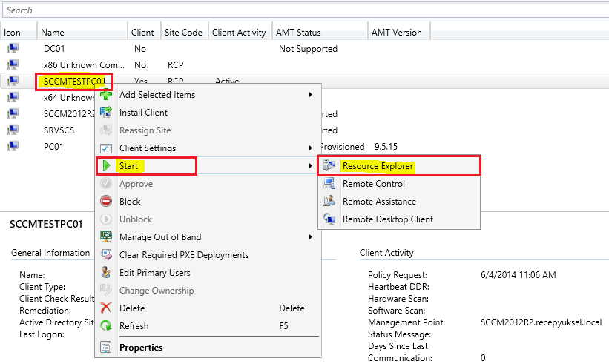Screen dimensions: 609x364
Task: Click the Clear Required PXE Deployments icon
Action: (106, 254)
